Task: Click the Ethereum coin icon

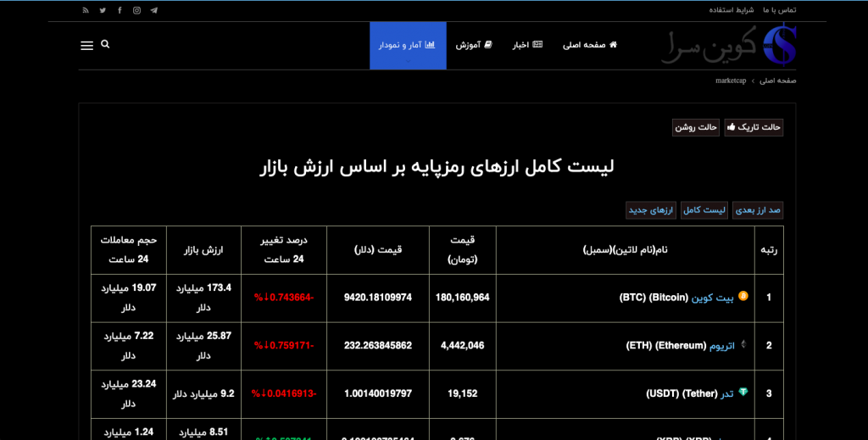Action: [743, 344]
